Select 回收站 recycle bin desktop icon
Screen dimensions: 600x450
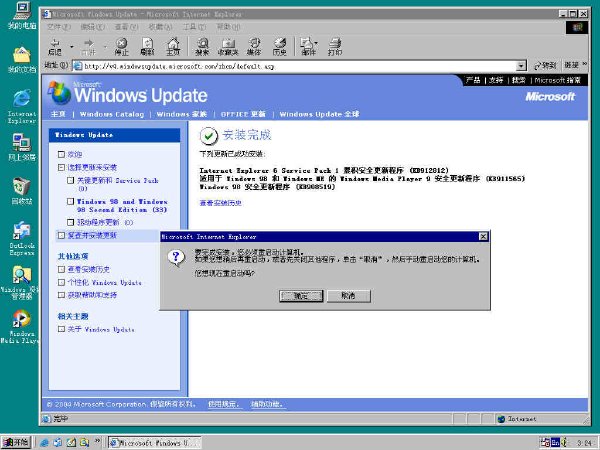tap(22, 191)
